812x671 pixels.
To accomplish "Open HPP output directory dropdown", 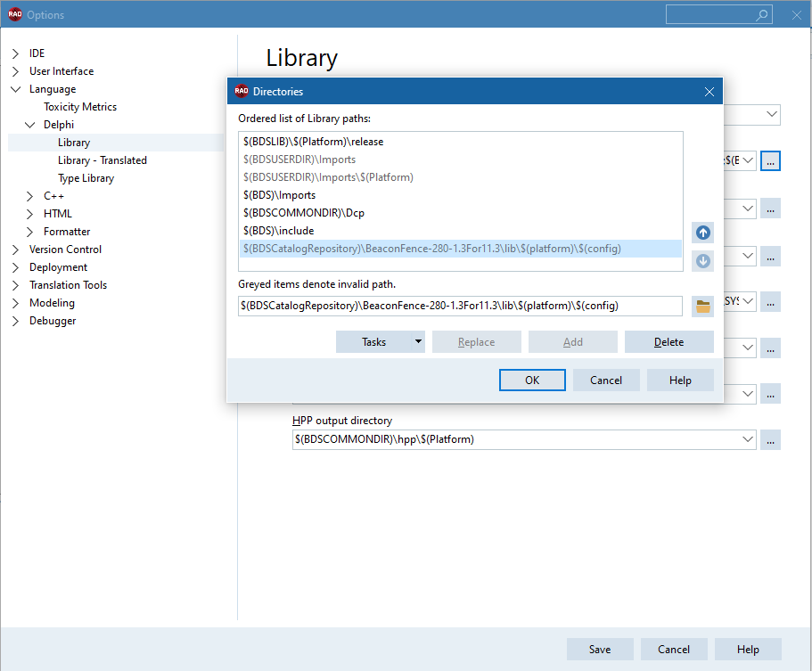I will click(x=747, y=439).
